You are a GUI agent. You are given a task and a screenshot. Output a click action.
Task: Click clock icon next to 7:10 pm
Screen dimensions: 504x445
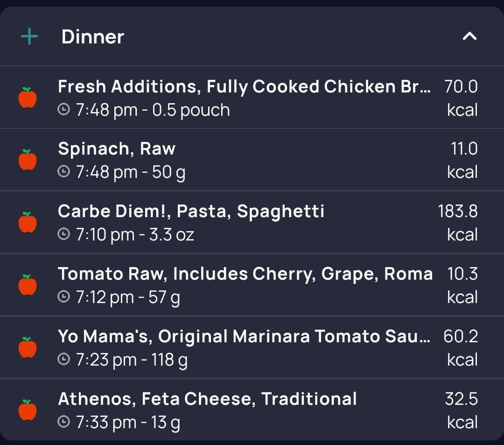63,234
